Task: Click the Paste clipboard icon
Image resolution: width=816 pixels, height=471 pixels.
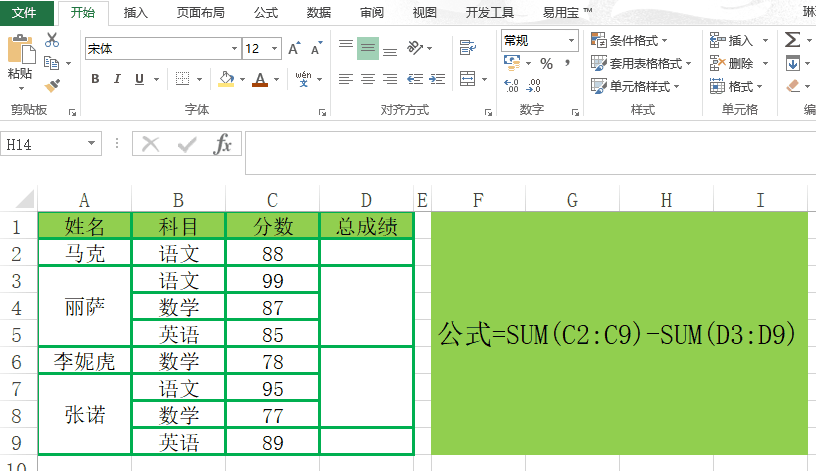Action: 21,50
